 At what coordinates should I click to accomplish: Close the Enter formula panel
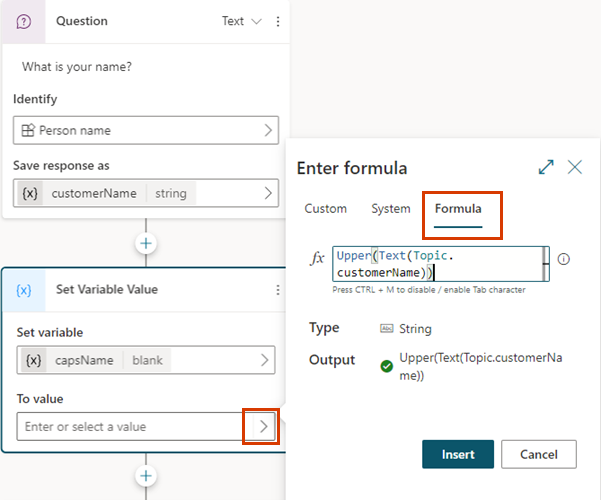coord(575,167)
